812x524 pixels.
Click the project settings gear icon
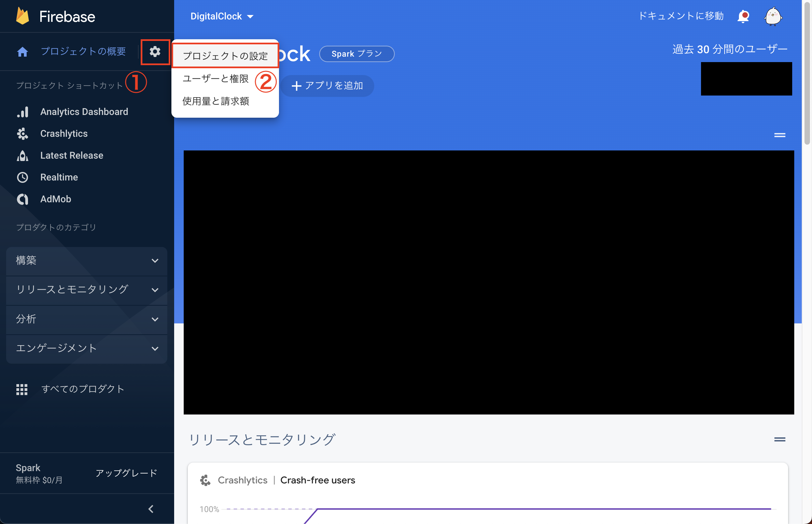tap(155, 52)
